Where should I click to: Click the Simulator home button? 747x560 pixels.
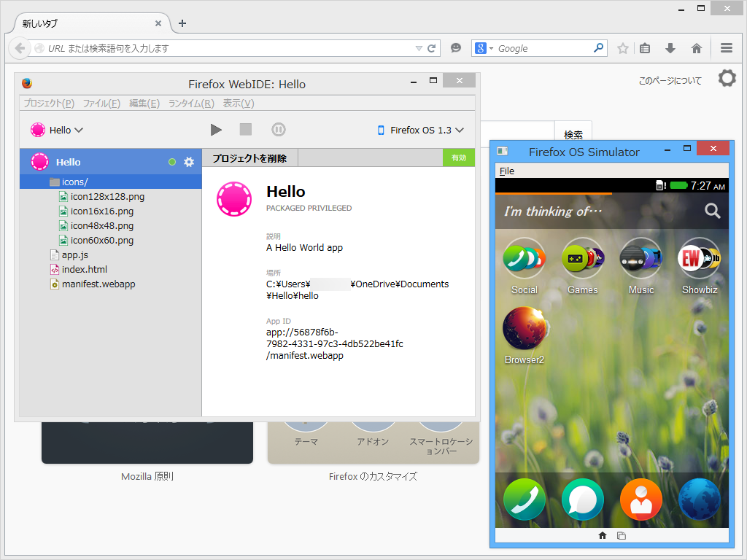[x=602, y=535]
